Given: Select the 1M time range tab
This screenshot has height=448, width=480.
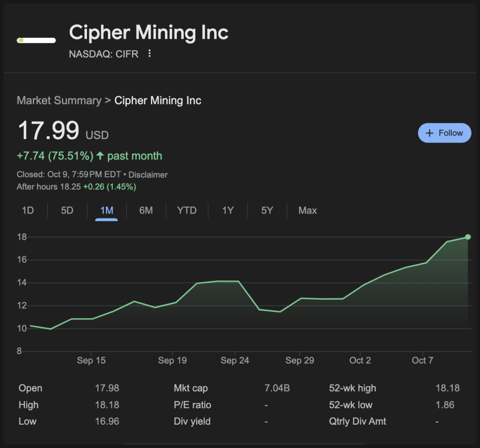Looking at the screenshot, I should (x=107, y=211).
